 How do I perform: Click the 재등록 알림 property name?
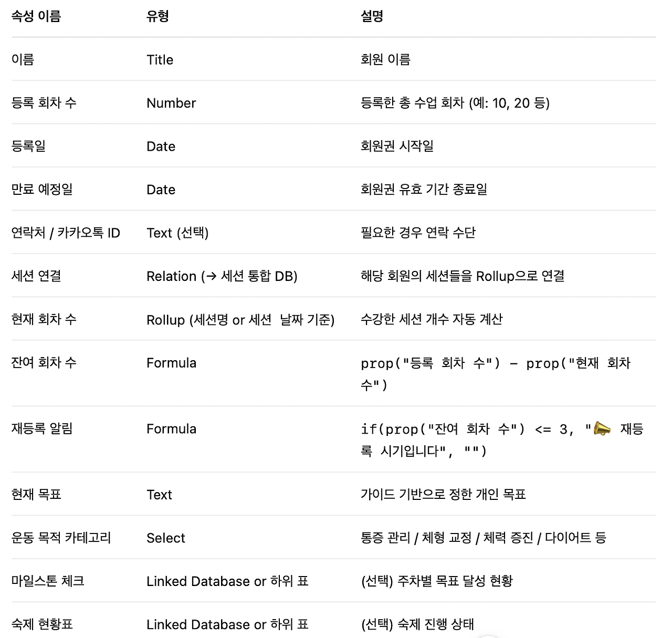click(x=42, y=428)
